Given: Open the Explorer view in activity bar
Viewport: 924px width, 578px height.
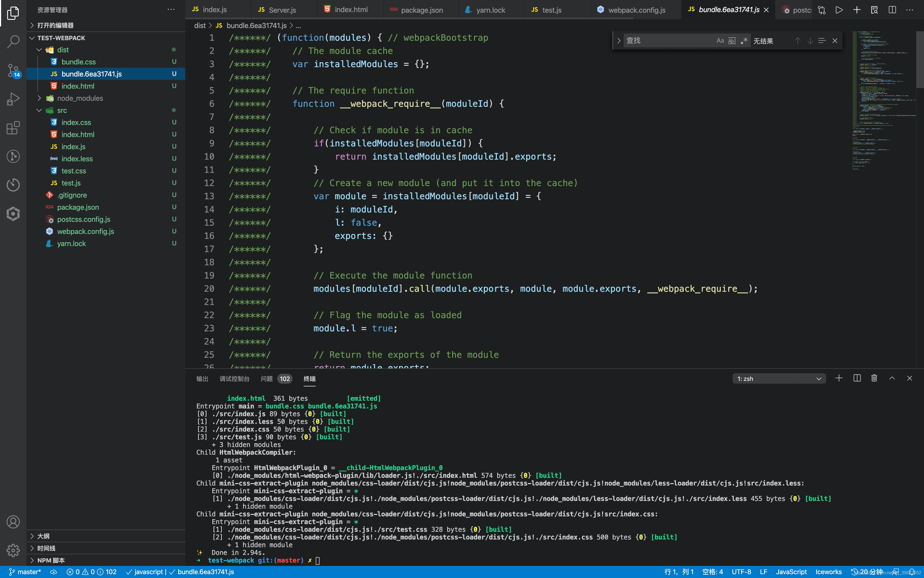Looking at the screenshot, I should pos(13,13).
